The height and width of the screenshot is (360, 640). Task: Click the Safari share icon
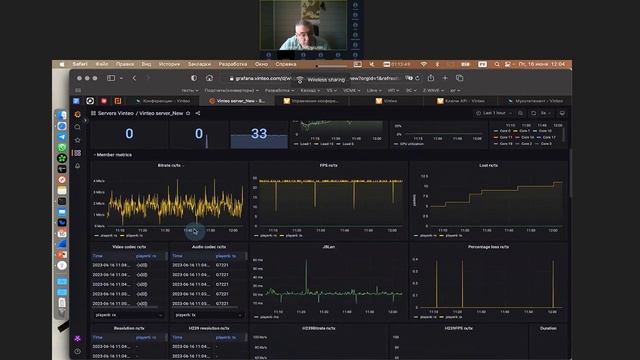click(431, 78)
